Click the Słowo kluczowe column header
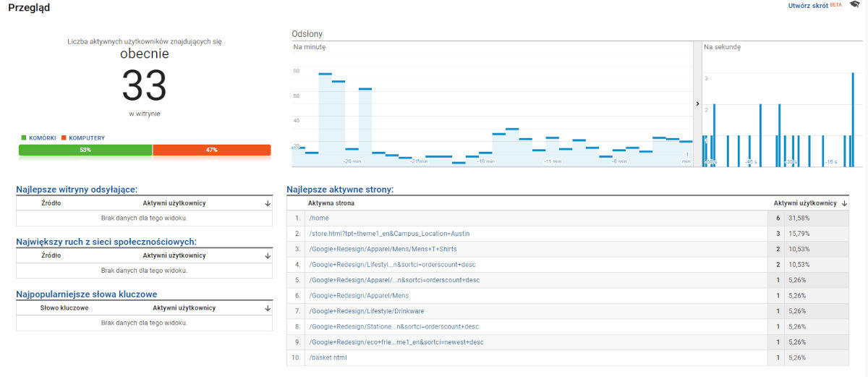Image resolution: width=868 pixels, height=377 pixels. coord(64,308)
